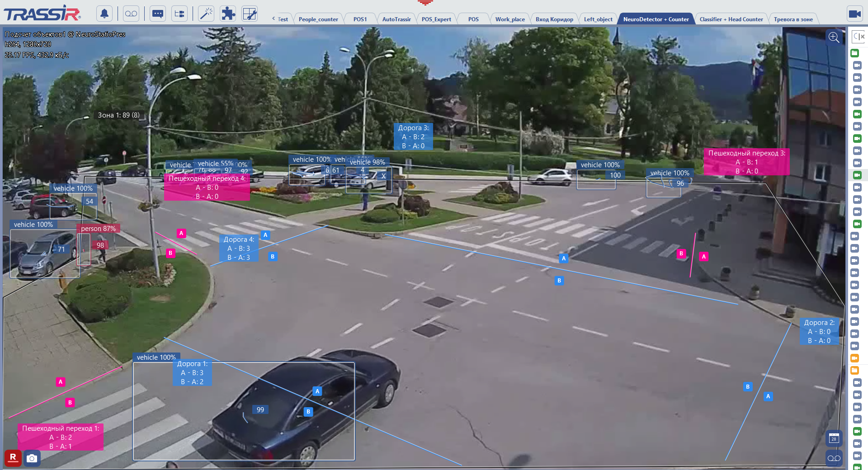Collapse the orange folder in camera list
Image resolution: width=868 pixels, height=470 pixels.
854,371
